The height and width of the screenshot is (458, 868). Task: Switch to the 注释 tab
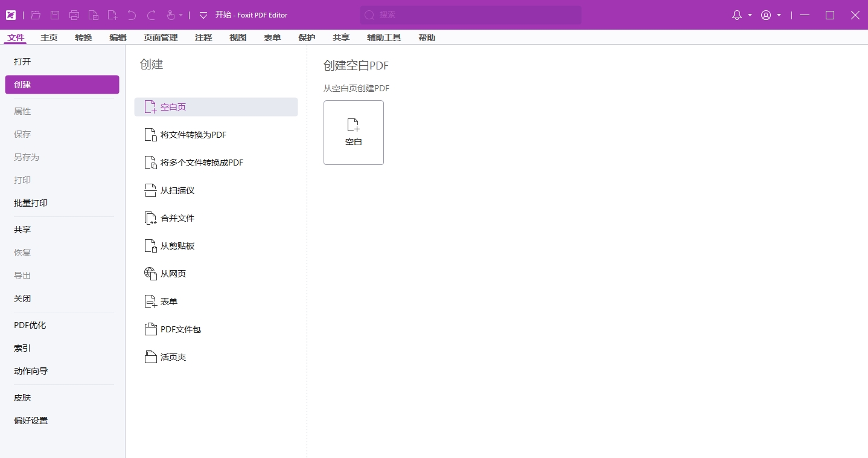click(x=203, y=37)
